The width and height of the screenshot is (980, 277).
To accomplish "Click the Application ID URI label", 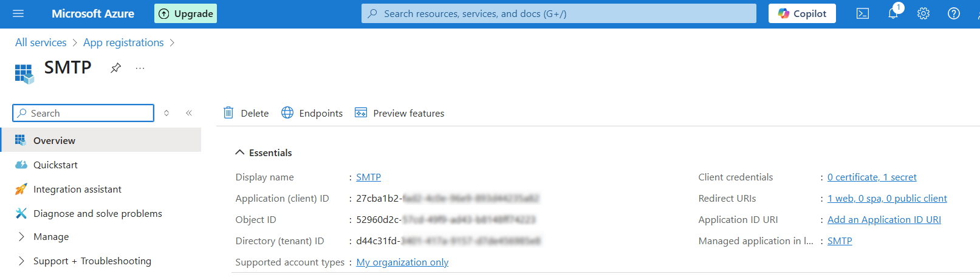I will point(738,219).
